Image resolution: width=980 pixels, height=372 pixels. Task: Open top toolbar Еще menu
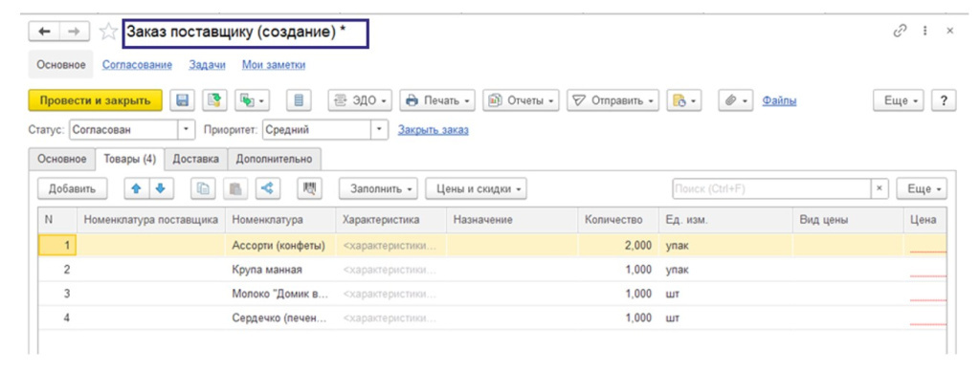pos(899,100)
